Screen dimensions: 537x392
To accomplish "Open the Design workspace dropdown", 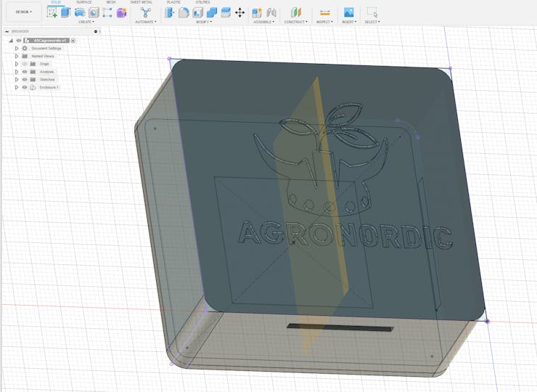I will 23,12.
